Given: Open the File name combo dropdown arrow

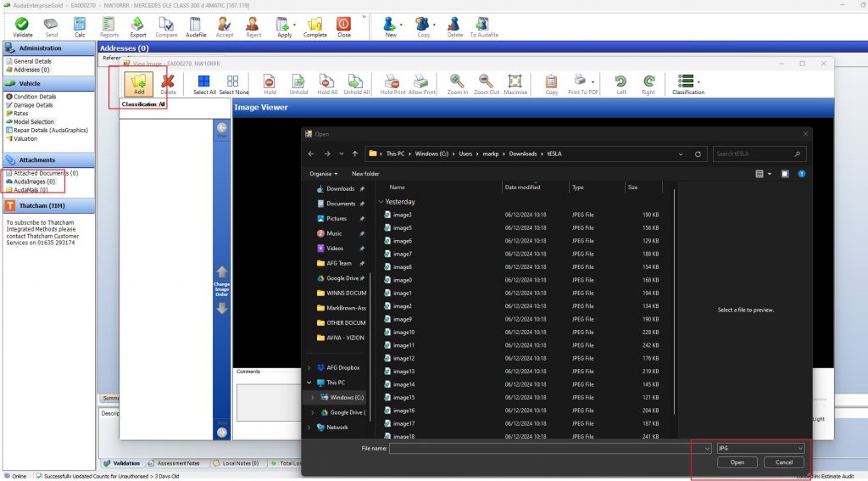Looking at the screenshot, I should click(706, 448).
